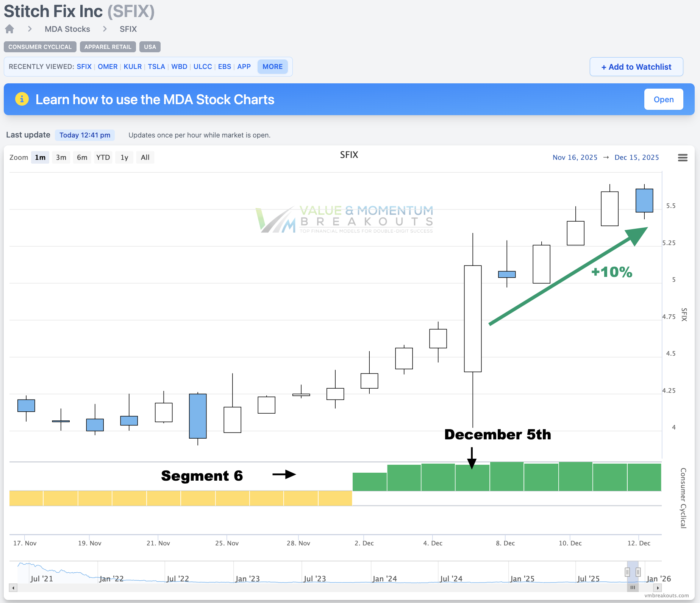Open the TSLA recently viewed link
This screenshot has height=603, width=700.
click(x=156, y=67)
